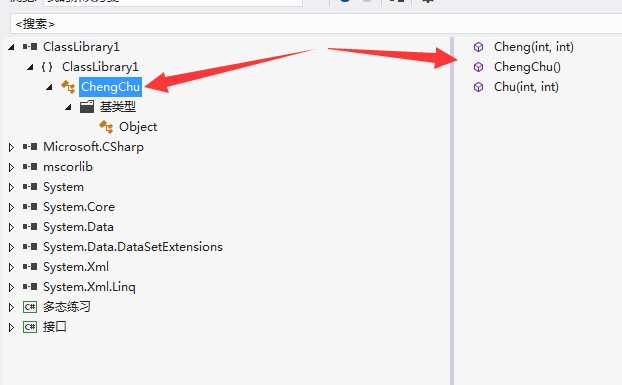Collapse the top-level ClassLibrary1 assembly node
Image resolution: width=622 pixels, height=385 pixels.
(x=11, y=47)
